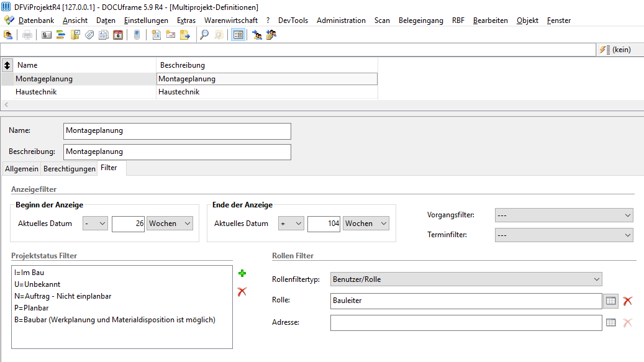Open the calendar icon showing 6

point(118,35)
